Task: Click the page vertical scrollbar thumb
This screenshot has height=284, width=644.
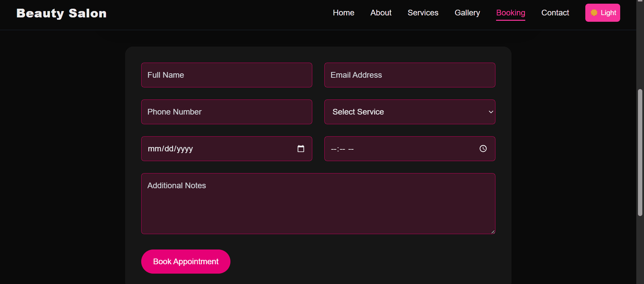Action: pos(640,152)
